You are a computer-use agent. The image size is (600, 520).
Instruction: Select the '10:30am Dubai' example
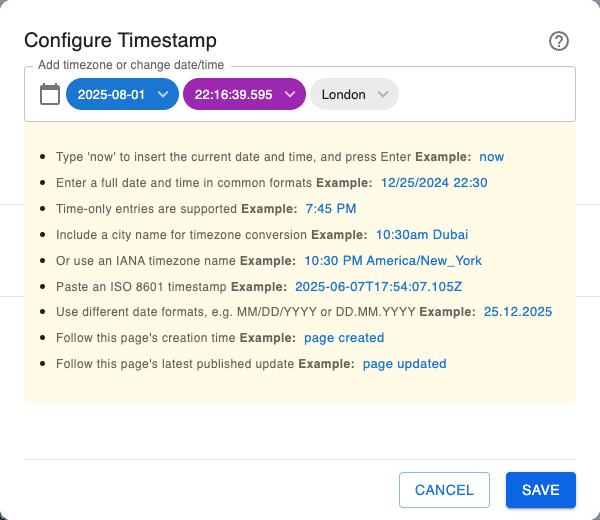pos(422,235)
